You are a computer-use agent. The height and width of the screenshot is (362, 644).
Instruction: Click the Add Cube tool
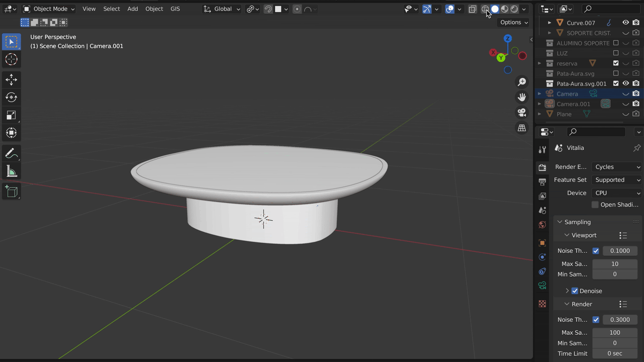(11, 191)
